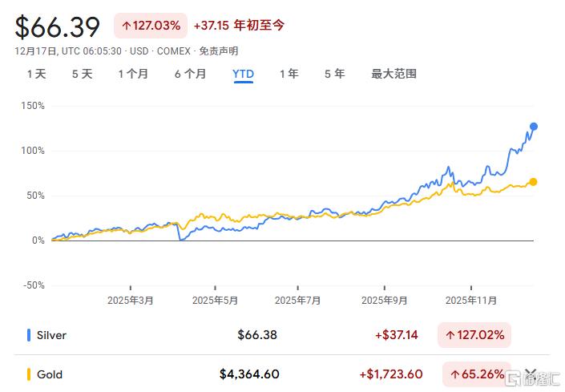Click the Silver row label
565x392 pixels.
(51, 335)
